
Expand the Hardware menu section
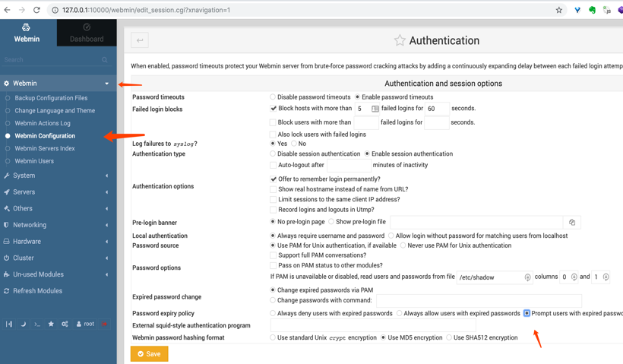(x=58, y=241)
